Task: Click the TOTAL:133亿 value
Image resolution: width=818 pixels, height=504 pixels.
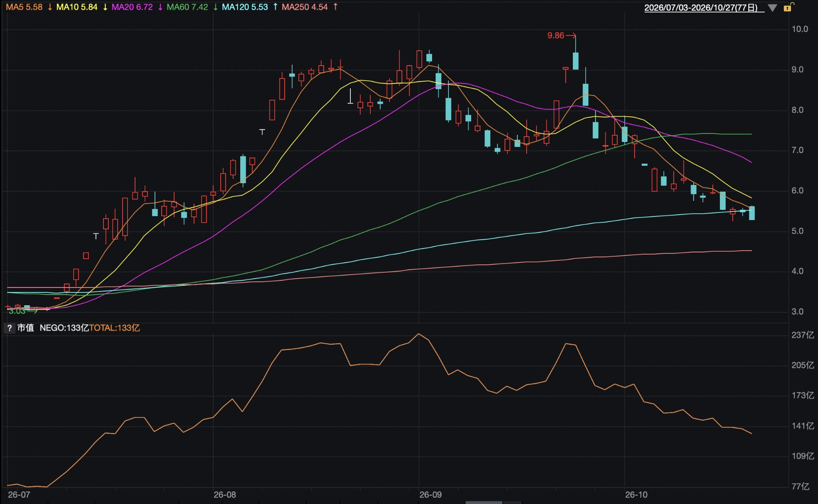Action: 115,328
